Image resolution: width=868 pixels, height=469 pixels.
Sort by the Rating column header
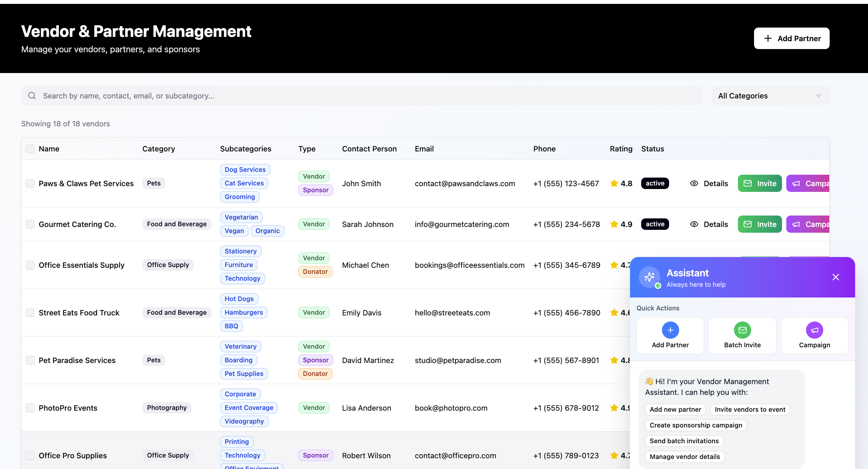pyautogui.click(x=621, y=149)
